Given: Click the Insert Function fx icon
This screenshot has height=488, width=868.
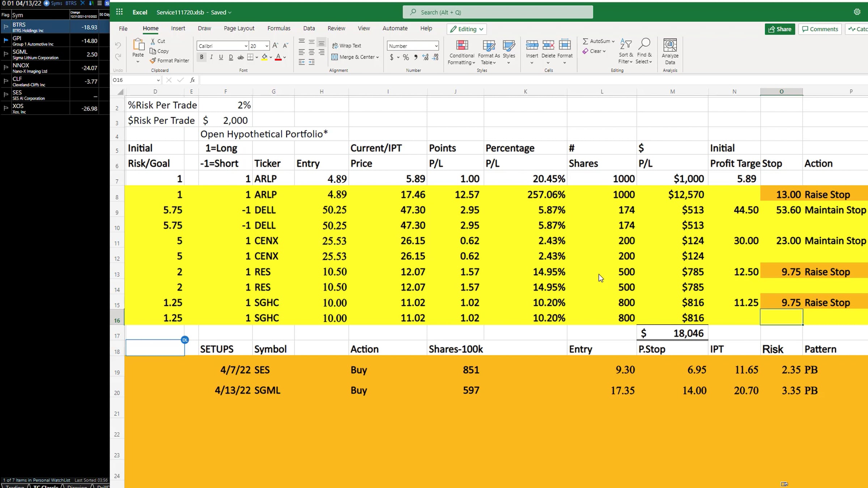Looking at the screenshot, I should click(192, 80).
